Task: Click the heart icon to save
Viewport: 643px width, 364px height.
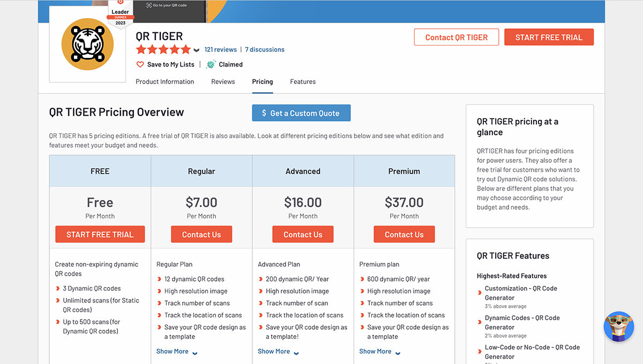Action: [x=140, y=64]
